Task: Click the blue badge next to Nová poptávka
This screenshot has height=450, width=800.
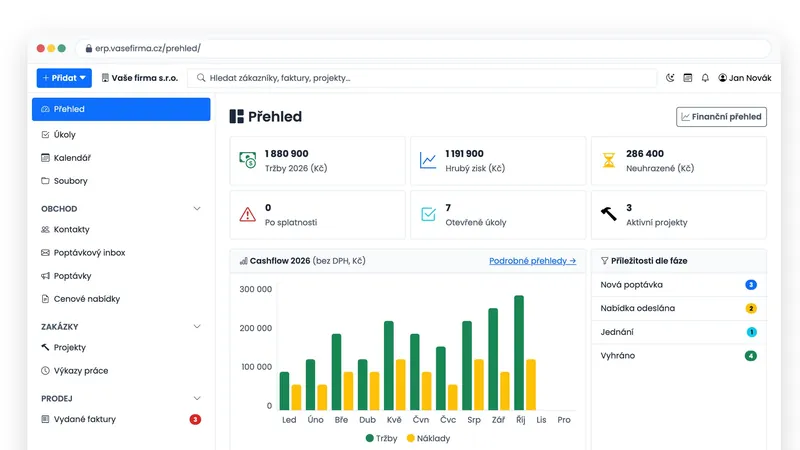Action: (751, 285)
